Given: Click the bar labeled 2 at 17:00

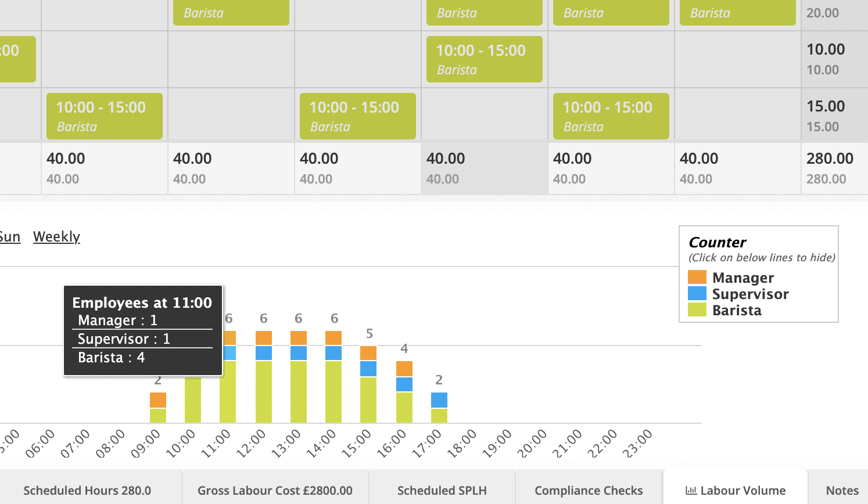Looking at the screenshot, I should [x=438, y=406].
